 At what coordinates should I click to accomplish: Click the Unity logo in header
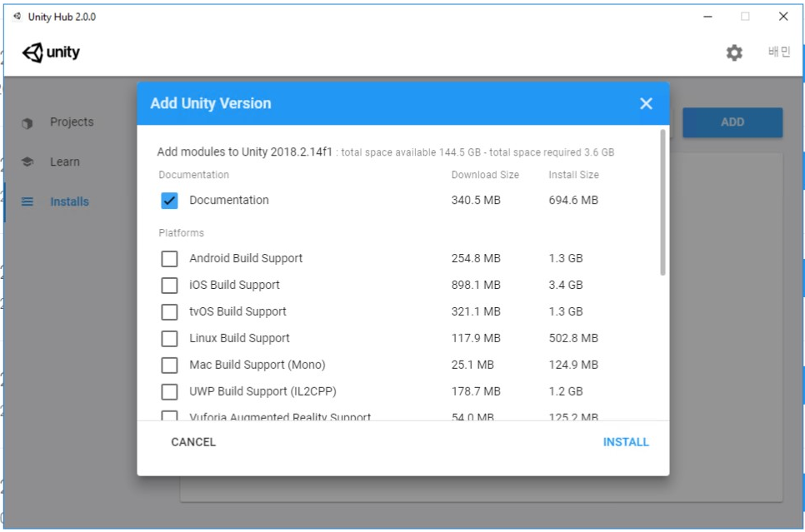tap(52, 52)
